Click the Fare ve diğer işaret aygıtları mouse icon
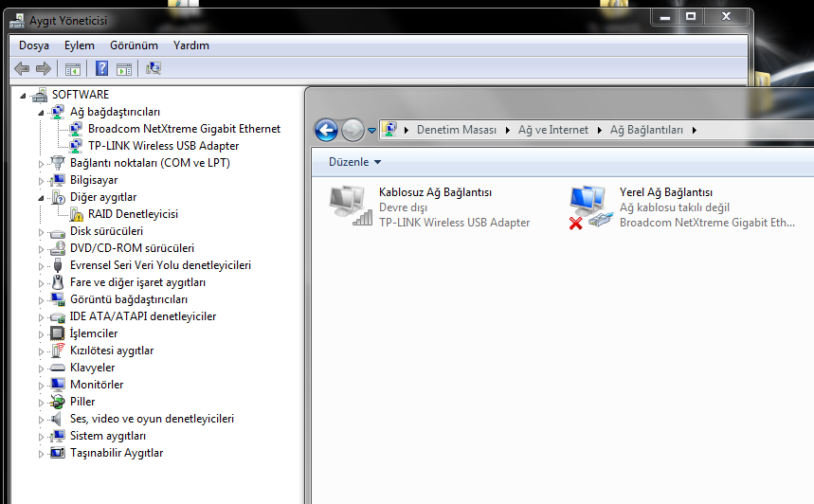Viewport: 814px width, 504px height. pos(58,282)
